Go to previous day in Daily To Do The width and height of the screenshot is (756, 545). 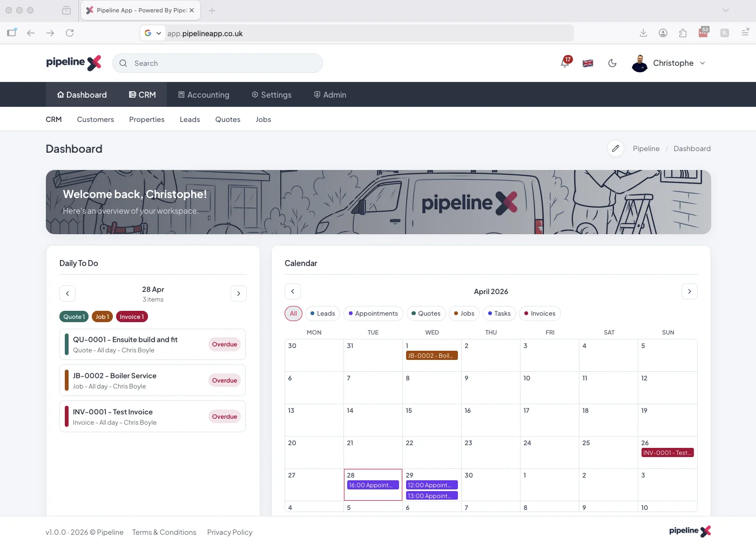pos(67,294)
